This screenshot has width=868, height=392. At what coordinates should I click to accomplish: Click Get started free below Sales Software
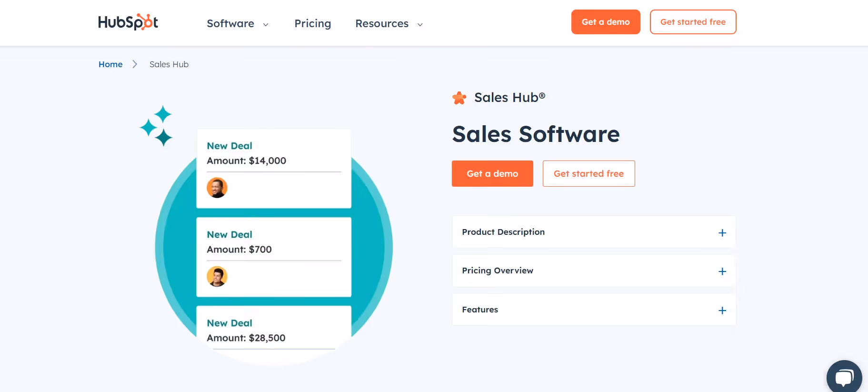click(589, 174)
